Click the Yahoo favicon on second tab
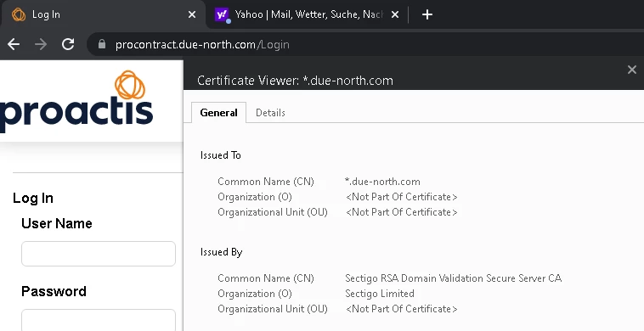This screenshot has height=331, width=644. tap(222, 14)
